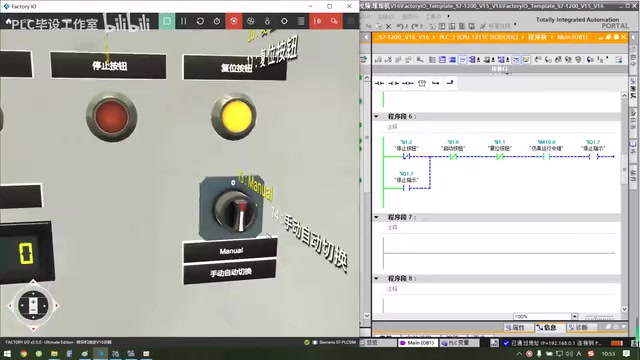Viewport: 640px width, 360px height.
Task: Click the digital counter display showing 0
Action: 26,253
